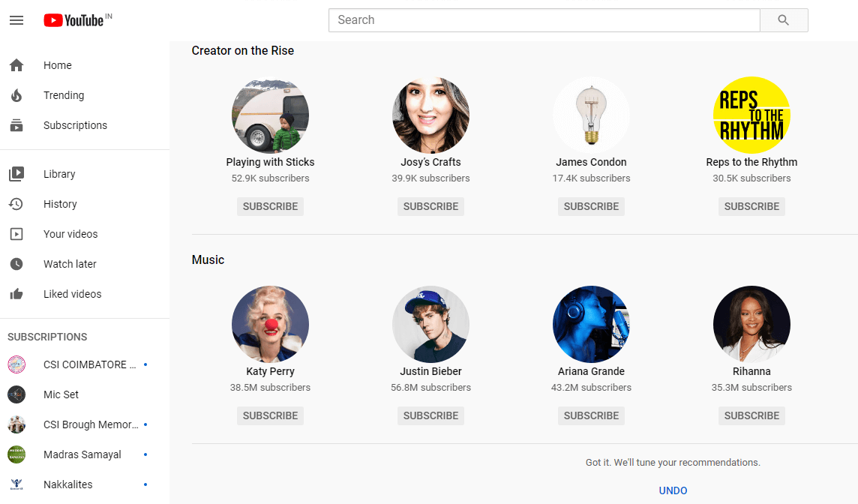858x504 pixels.
Task: Click the Subscriptions sidebar icon
Action: coord(16,125)
